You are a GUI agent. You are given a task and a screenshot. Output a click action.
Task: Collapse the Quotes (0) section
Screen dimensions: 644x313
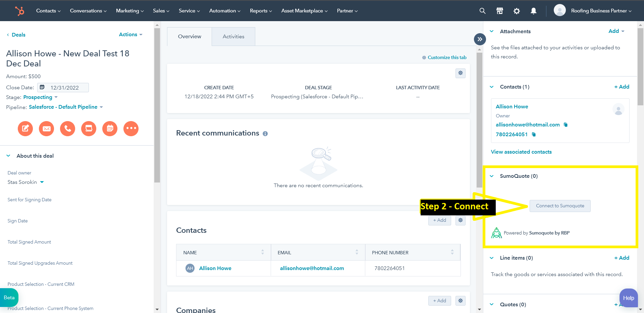pos(492,305)
